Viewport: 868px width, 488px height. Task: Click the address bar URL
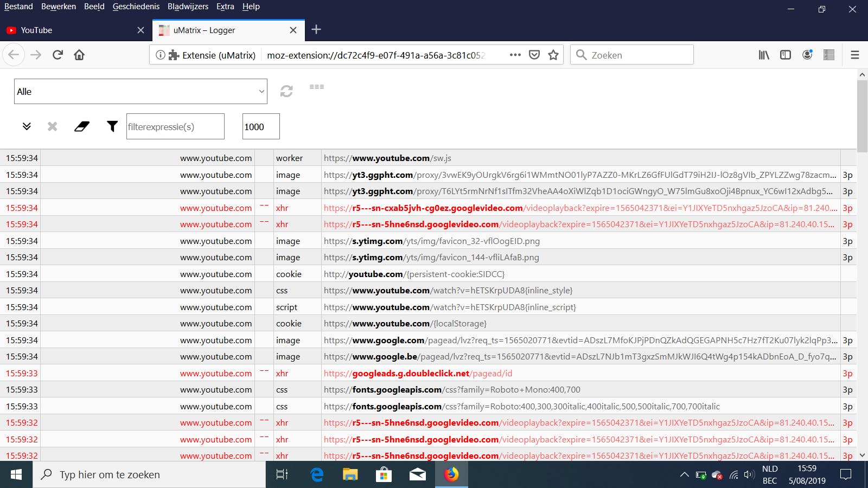(x=376, y=55)
